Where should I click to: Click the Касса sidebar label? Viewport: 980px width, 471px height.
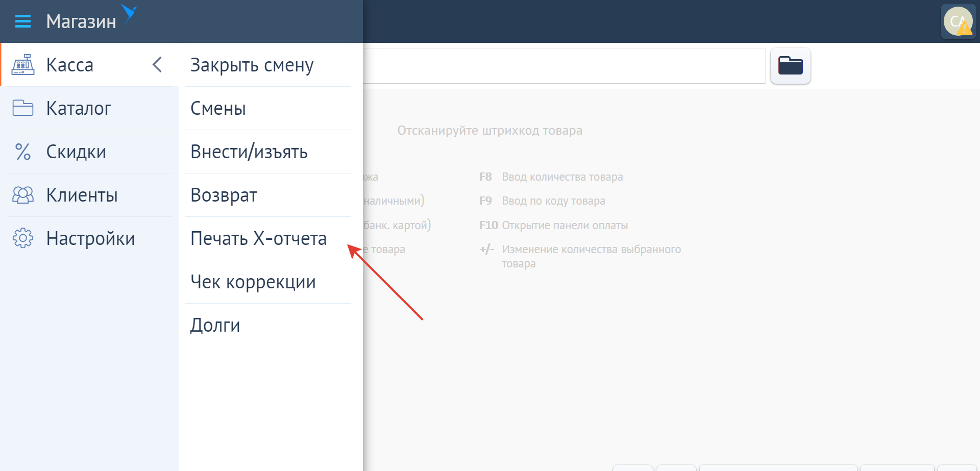tap(69, 65)
